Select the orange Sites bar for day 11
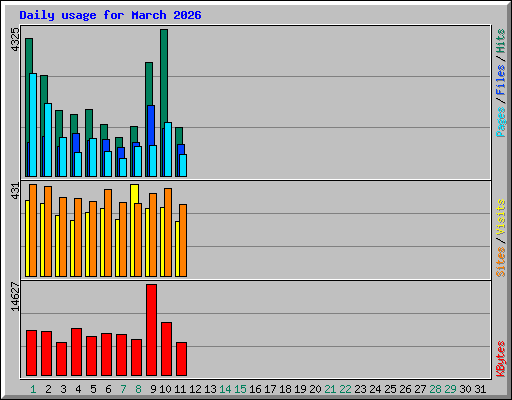512x400 pixels. coord(183,240)
